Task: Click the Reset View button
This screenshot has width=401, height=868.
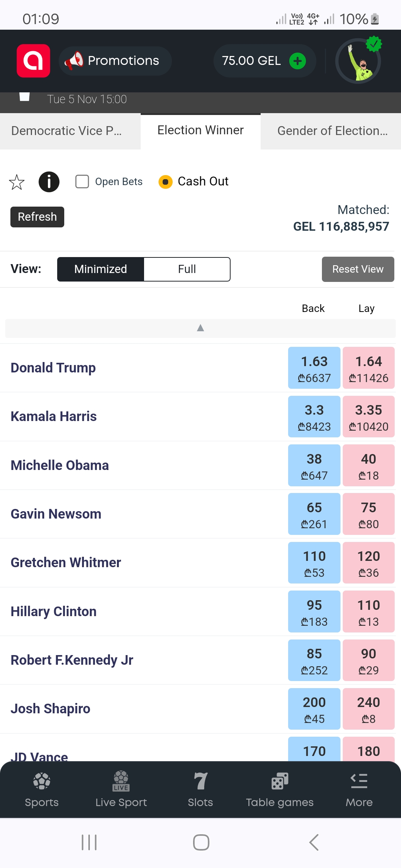Action: (x=358, y=269)
